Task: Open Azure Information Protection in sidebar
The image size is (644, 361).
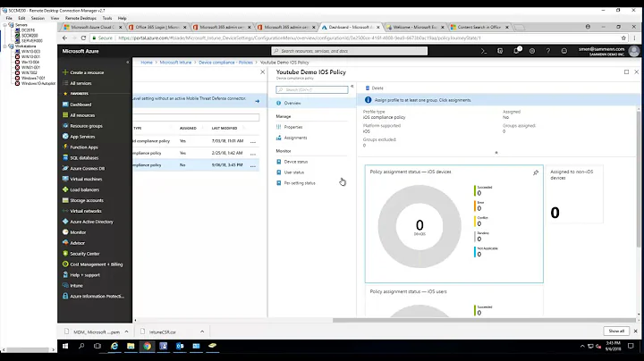Action: coord(97,296)
